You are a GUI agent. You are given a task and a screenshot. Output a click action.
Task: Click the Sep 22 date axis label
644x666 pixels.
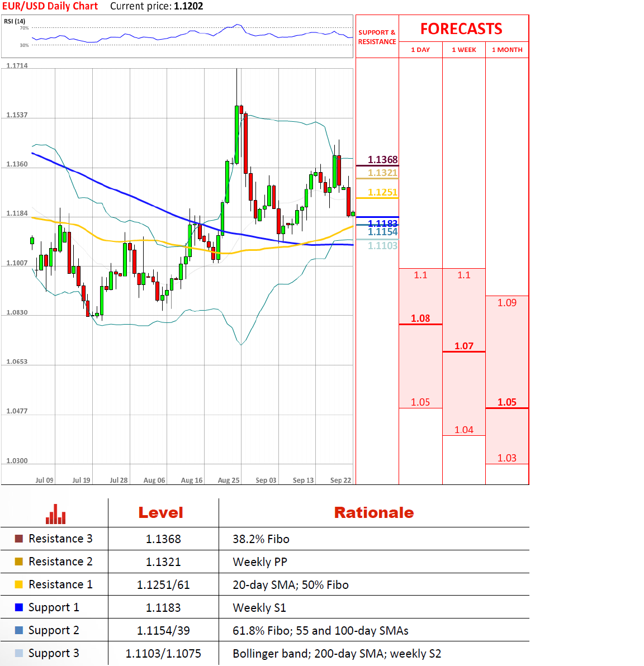tap(341, 480)
